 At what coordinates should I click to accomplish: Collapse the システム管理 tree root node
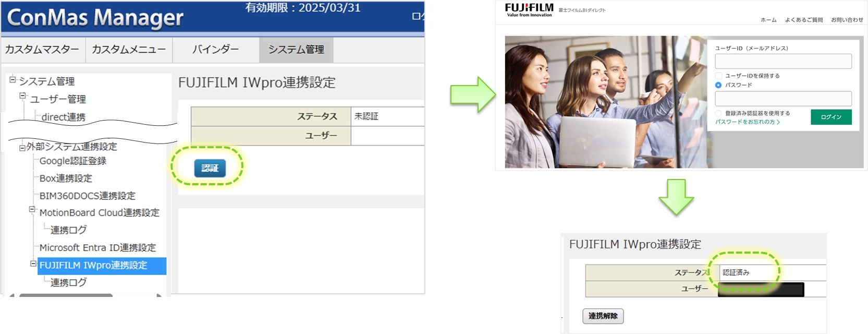tap(13, 80)
